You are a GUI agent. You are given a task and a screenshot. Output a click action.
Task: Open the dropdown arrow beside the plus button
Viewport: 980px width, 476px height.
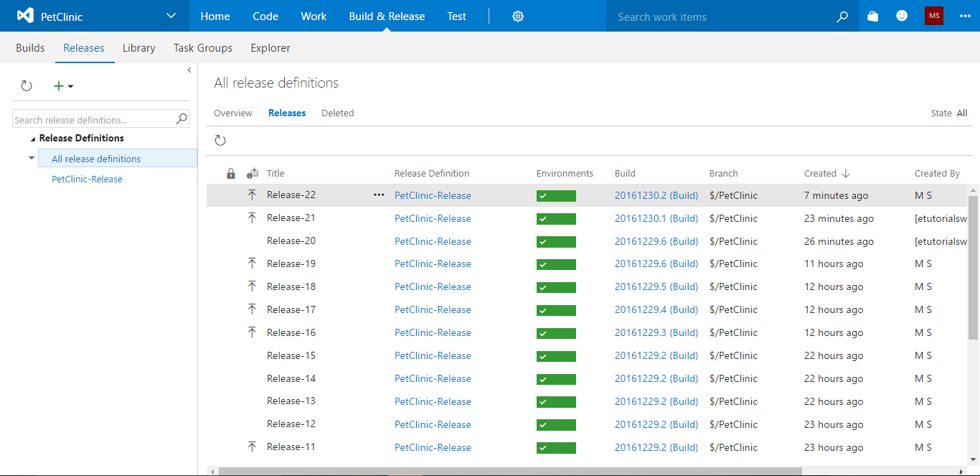point(70,87)
